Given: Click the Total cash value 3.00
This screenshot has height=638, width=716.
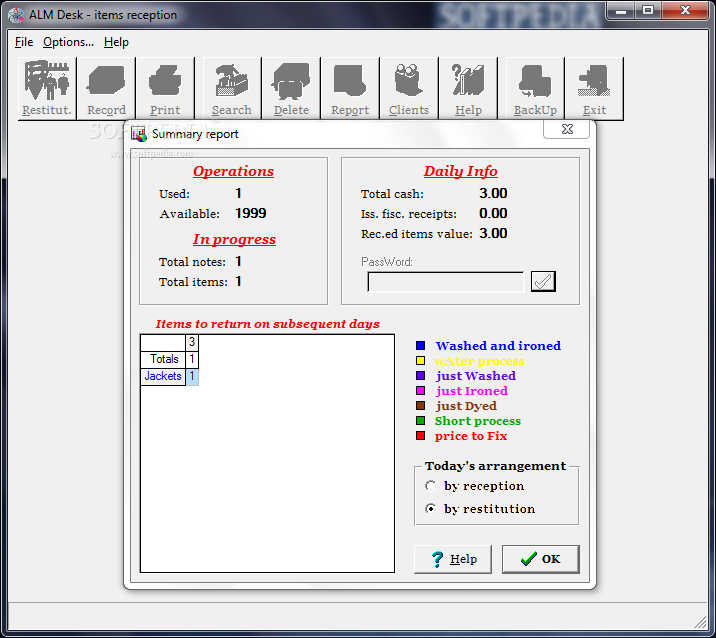Looking at the screenshot, I should pos(493,193).
